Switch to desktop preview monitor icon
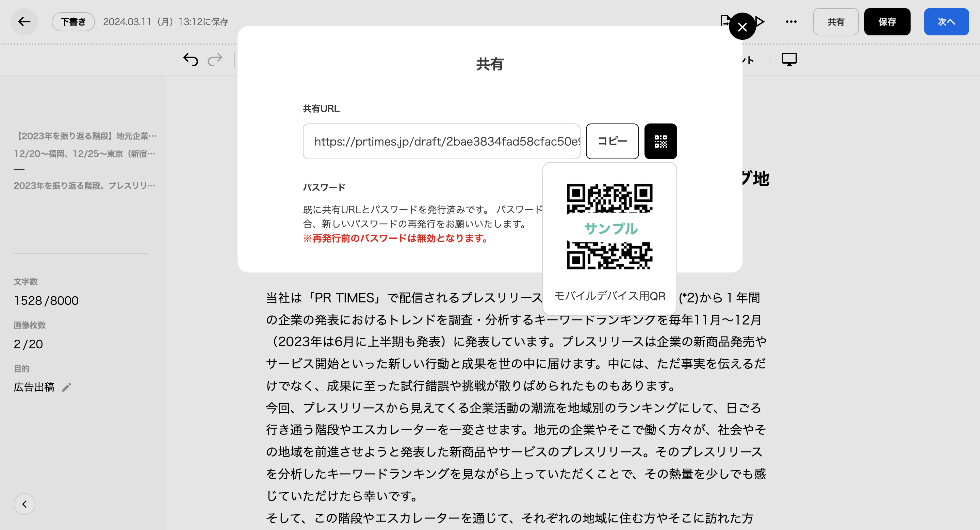980x530 pixels. click(x=789, y=60)
